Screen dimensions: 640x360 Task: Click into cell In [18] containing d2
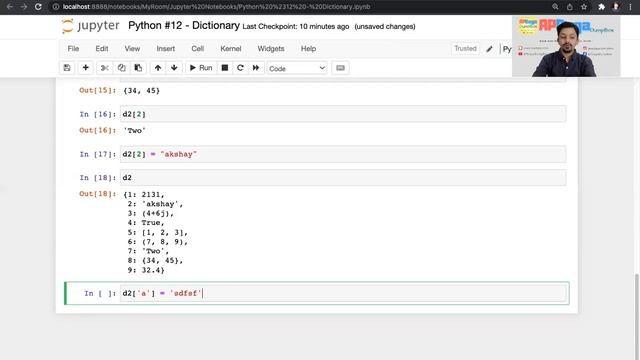[x=343, y=178]
